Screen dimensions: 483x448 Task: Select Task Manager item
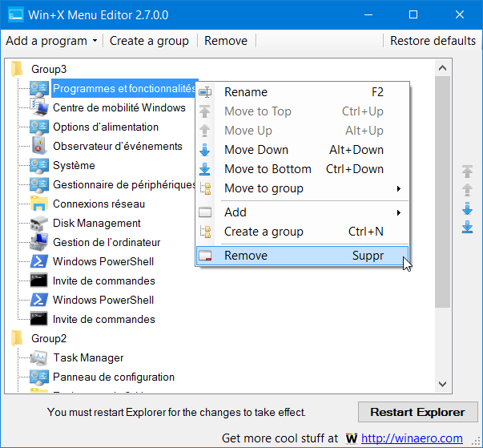(x=88, y=357)
